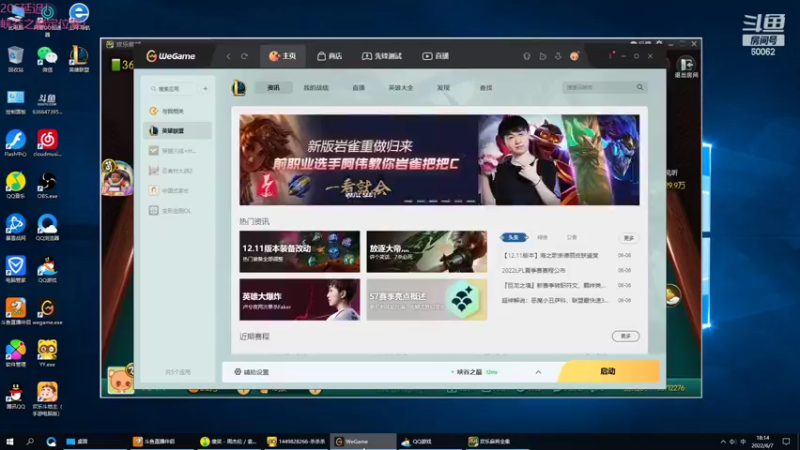Refresh the WeGame page
800x450 pixels.
click(244, 56)
